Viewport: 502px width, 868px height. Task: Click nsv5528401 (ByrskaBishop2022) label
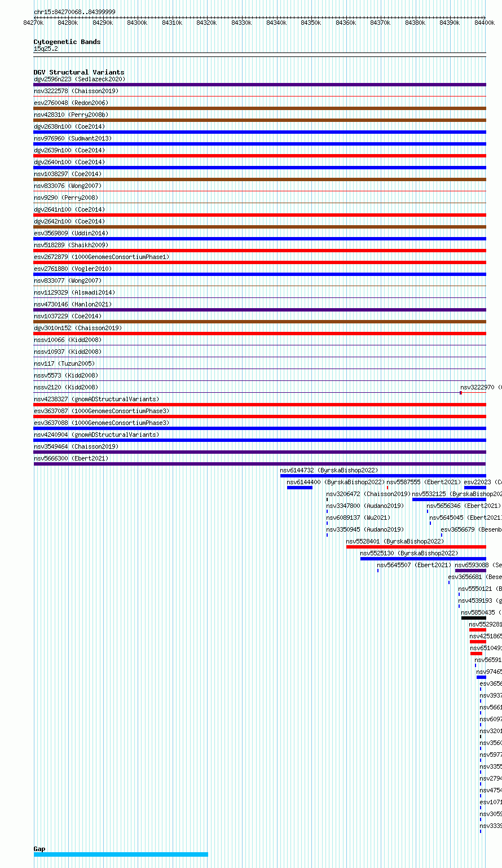pyautogui.click(x=395, y=541)
